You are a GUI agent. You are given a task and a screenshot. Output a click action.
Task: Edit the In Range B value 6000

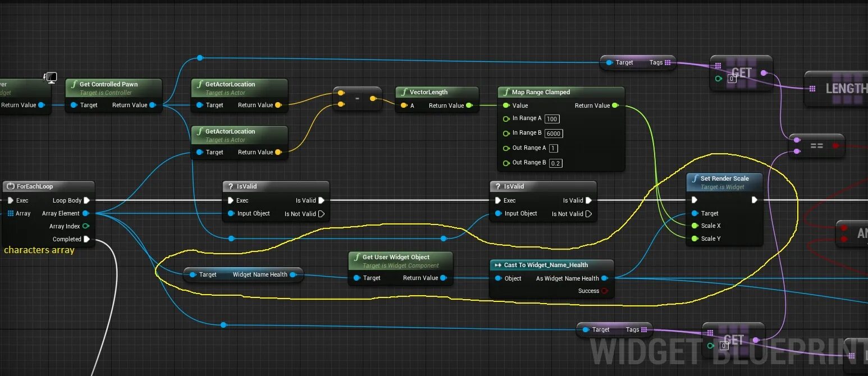coord(554,134)
